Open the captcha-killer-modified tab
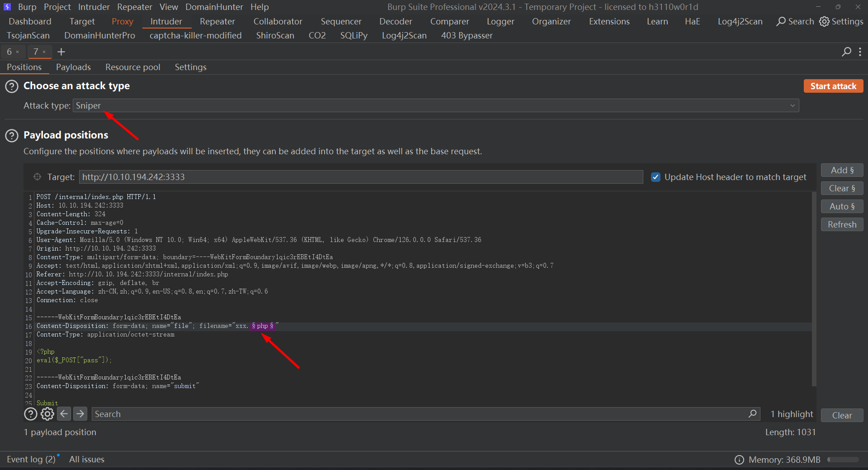Viewport: 868px width, 470px height. pos(195,35)
